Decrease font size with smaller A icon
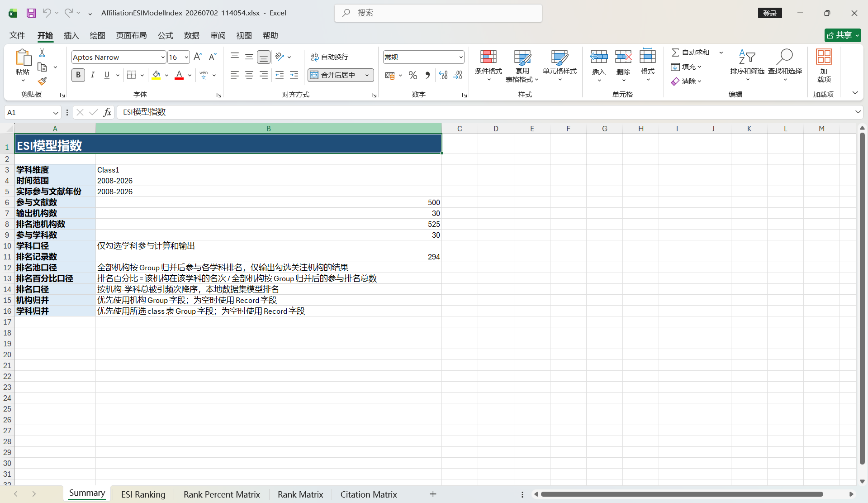The width and height of the screenshot is (868, 503). [212, 57]
